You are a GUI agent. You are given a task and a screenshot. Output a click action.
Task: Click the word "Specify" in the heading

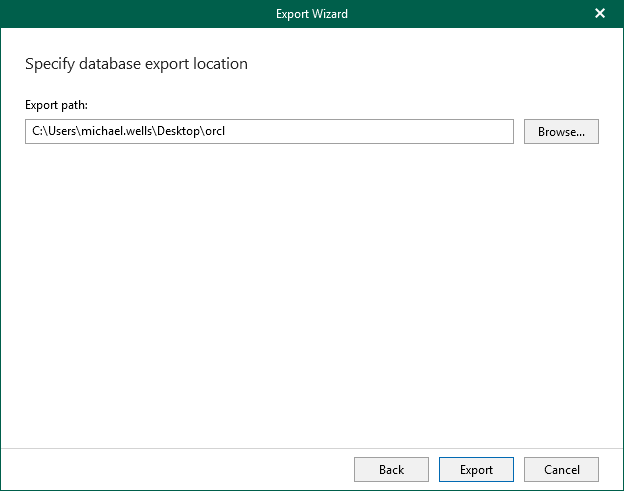click(x=49, y=64)
